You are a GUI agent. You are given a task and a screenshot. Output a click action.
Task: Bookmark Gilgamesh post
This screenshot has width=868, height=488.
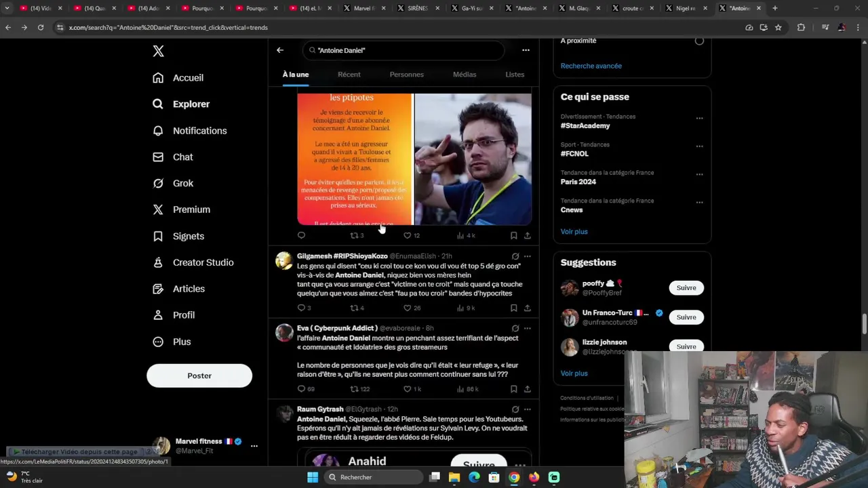pyautogui.click(x=513, y=308)
